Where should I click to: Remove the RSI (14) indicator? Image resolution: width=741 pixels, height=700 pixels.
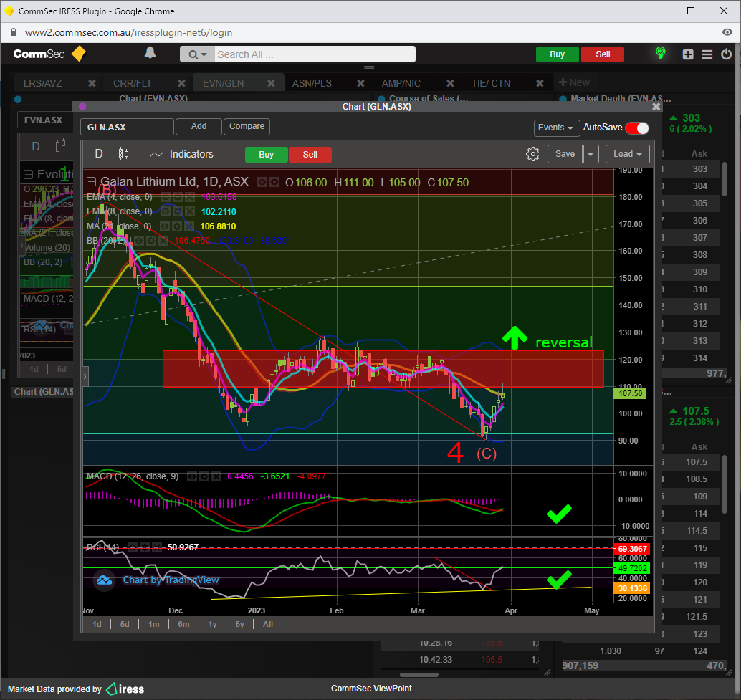coord(156,547)
